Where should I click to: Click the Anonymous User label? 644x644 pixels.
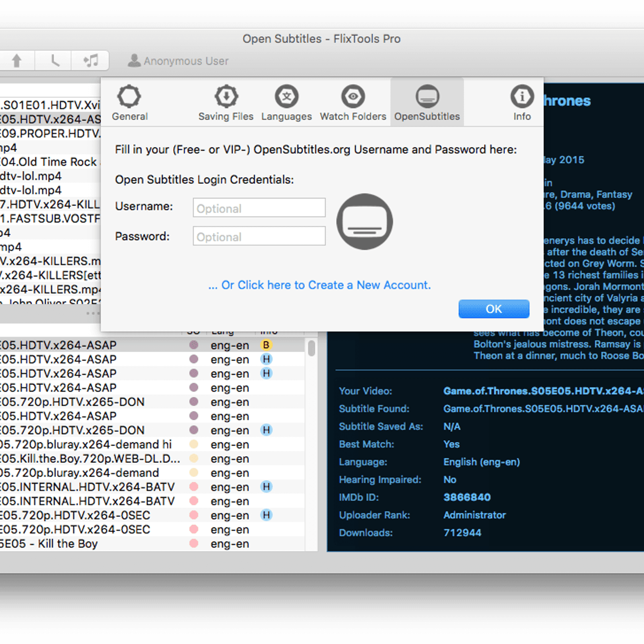coord(186,61)
